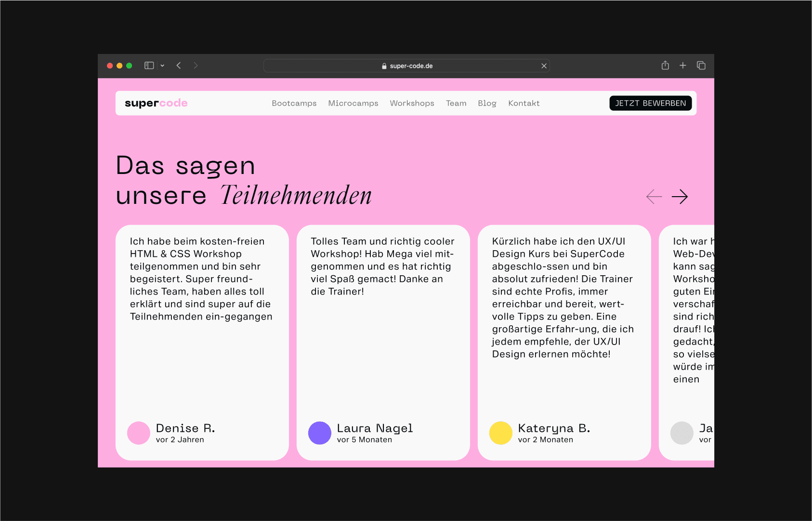
Task: Click the supercode logo
Action: [x=156, y=103]
